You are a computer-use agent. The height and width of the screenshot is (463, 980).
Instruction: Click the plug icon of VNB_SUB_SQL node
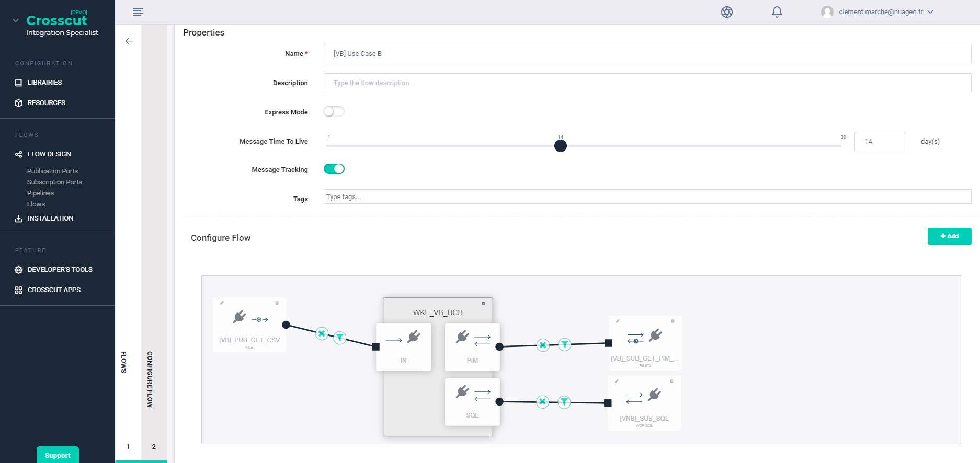[655, 395]
